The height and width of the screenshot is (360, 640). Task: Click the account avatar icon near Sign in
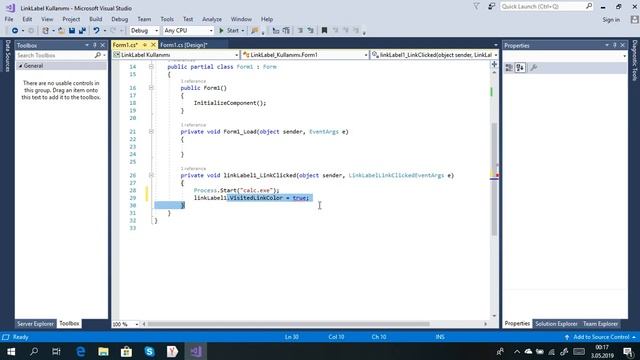point(634,19)
